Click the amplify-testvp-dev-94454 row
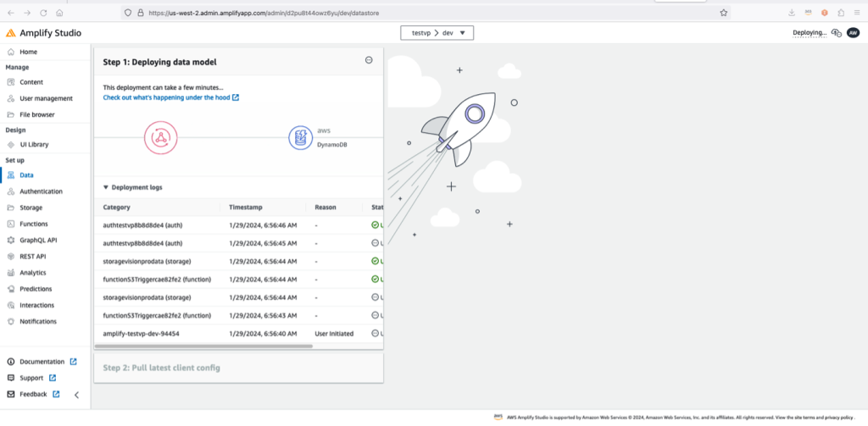The height and width of the screenshot is (426, 868). pos(238,334)
